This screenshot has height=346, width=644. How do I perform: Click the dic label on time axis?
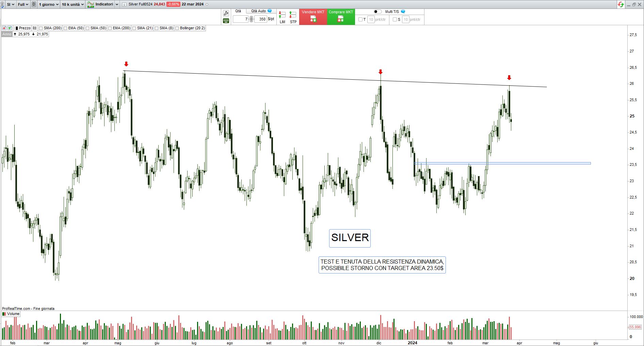click(x=379, y=343)
